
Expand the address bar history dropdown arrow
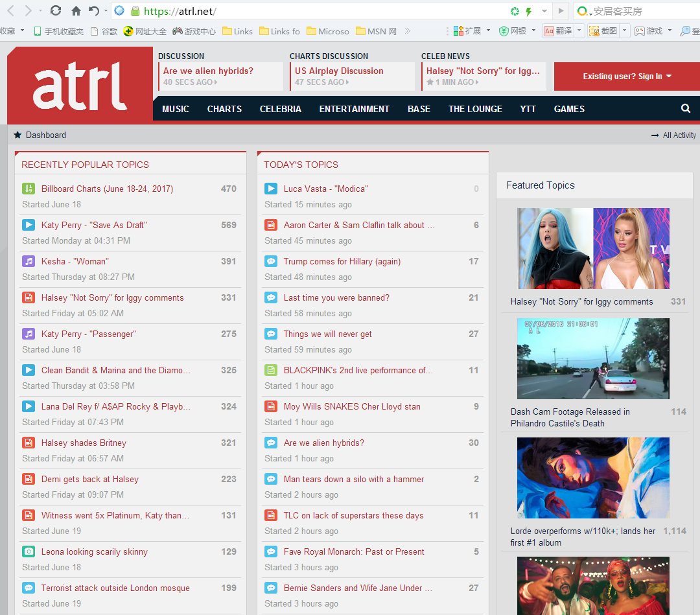coord(544,11)
